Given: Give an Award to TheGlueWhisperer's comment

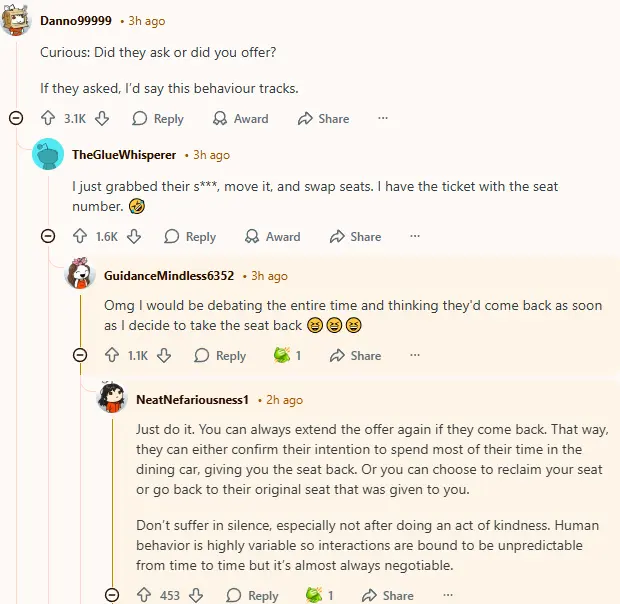Looking at the screenshot, I should [272, 237].
